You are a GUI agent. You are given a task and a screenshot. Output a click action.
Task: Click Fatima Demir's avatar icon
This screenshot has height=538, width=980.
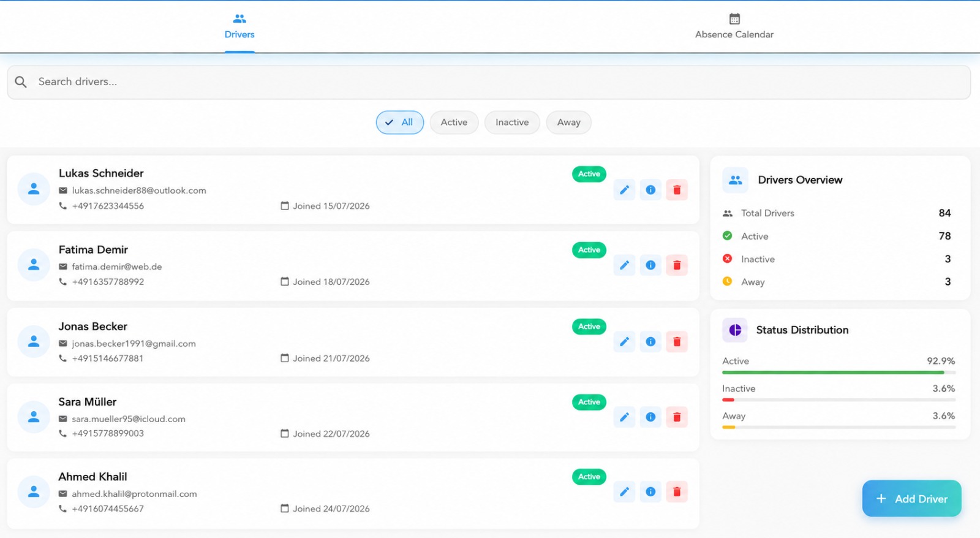coord(34,265)
